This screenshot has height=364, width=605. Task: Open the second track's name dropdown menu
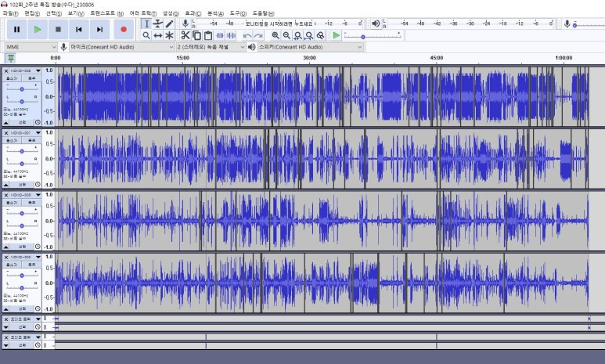(26, 133)
